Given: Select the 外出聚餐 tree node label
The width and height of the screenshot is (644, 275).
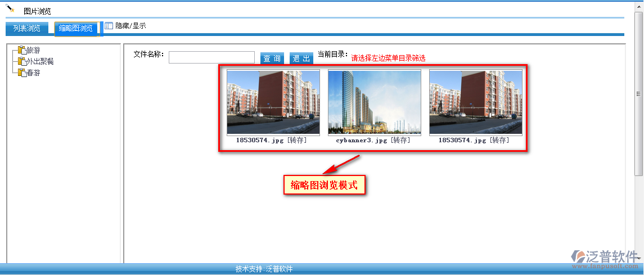Looking at the screenshot, I should (x=40, y=62).
